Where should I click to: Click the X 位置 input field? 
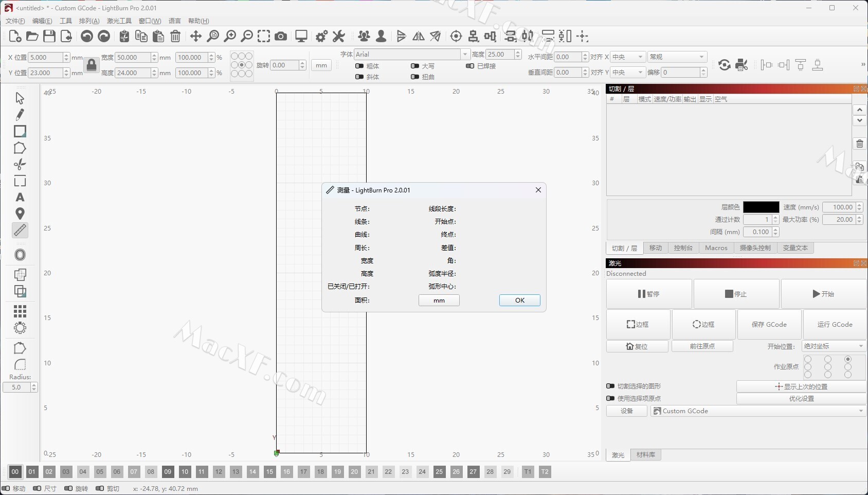tap(45, 58)
